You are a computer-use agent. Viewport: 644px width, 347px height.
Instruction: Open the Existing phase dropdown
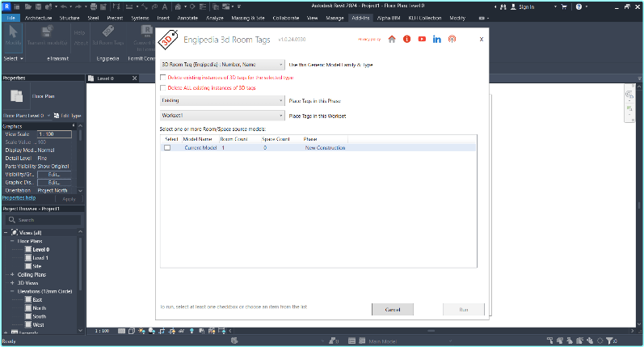click(222, 101)
